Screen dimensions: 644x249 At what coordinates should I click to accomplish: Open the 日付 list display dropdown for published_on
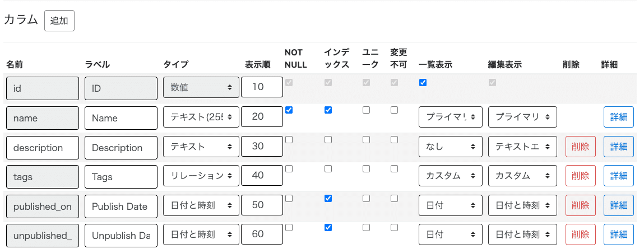(450, 206)
